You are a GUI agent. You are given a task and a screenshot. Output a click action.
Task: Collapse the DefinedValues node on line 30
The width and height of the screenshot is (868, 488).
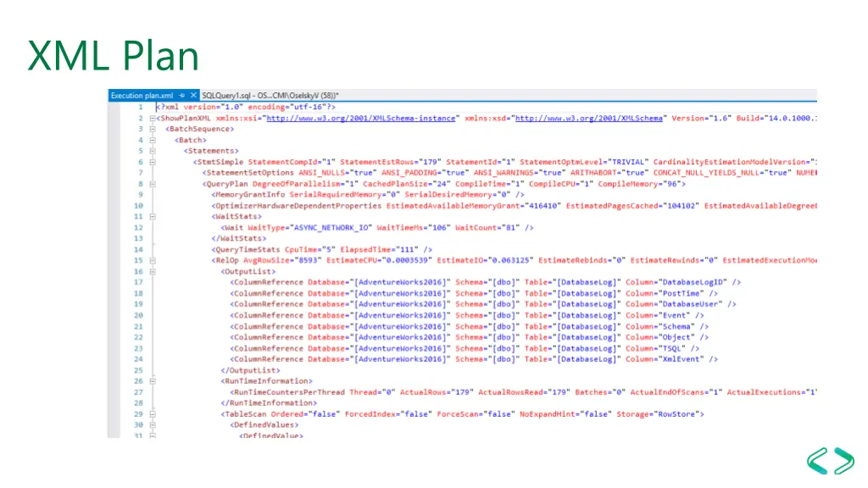click(x=152, y=425)
